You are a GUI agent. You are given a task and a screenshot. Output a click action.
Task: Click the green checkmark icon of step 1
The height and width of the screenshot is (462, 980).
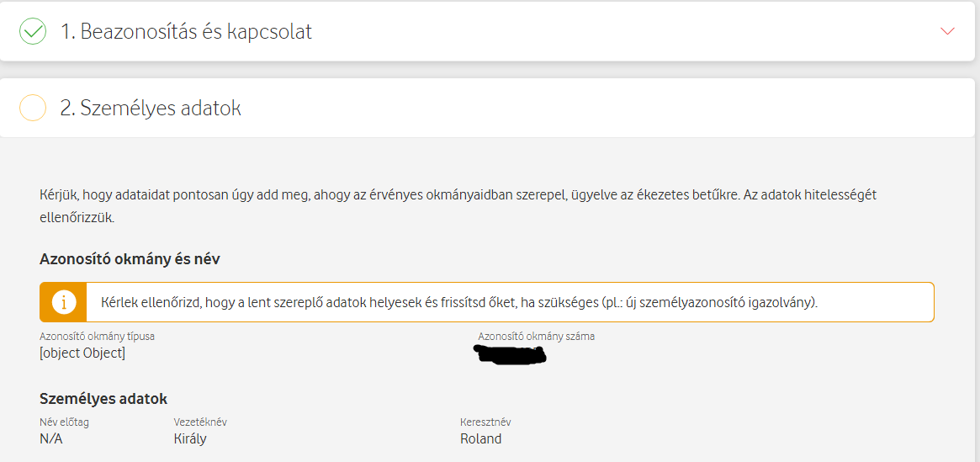[33, 31]
